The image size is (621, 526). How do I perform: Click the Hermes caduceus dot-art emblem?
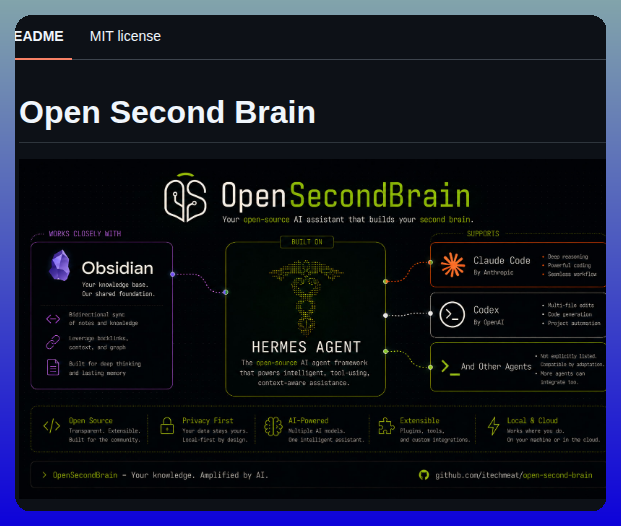point(306,297)
